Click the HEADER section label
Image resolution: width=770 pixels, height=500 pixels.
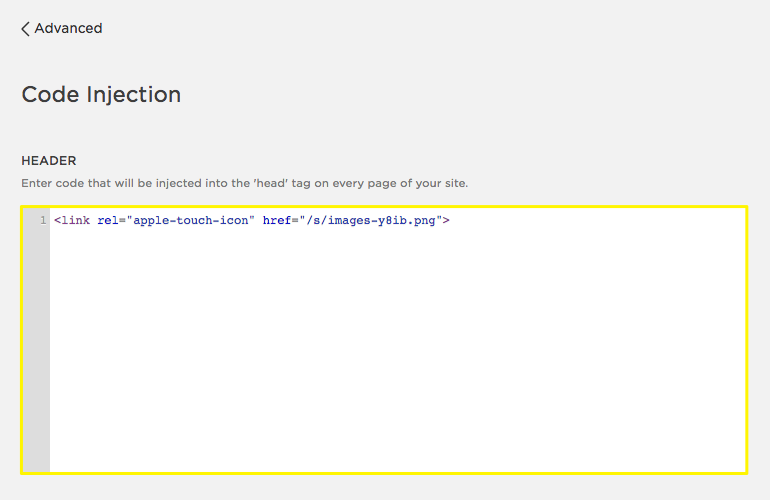49,160
